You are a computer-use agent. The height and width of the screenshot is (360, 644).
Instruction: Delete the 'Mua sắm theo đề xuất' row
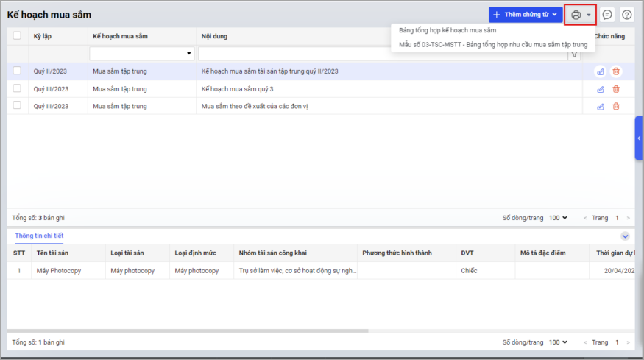coord(616,107)
